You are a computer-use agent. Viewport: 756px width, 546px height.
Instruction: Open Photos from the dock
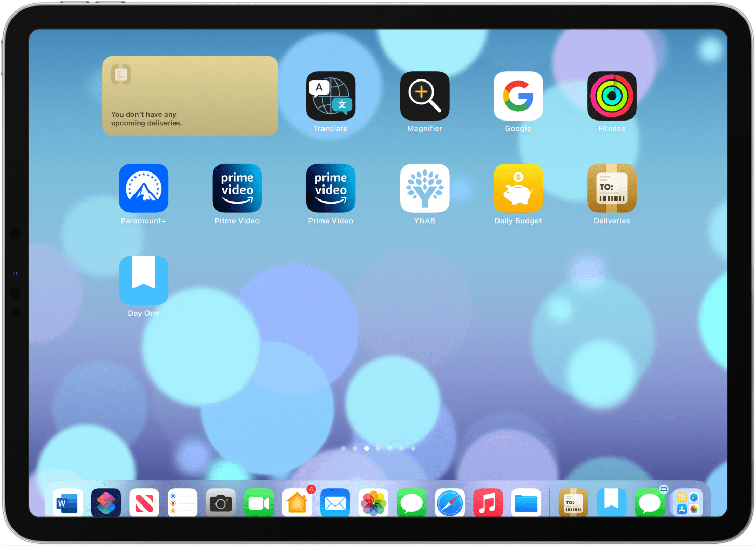(x=373, y=503)
